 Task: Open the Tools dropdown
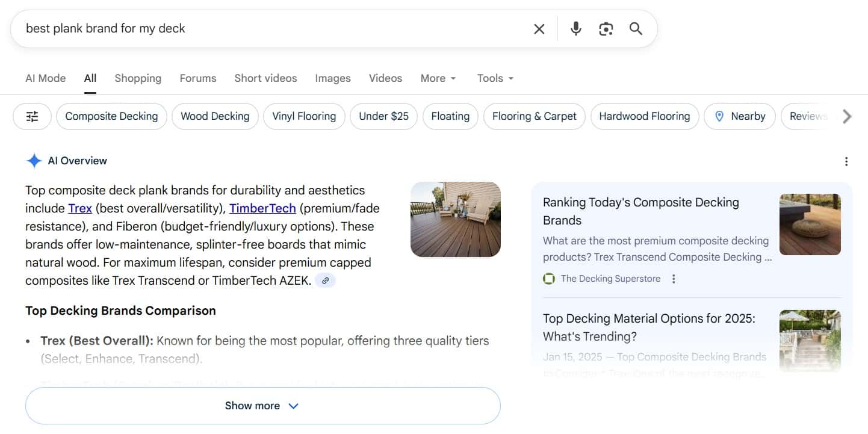(x=494, y=78)
